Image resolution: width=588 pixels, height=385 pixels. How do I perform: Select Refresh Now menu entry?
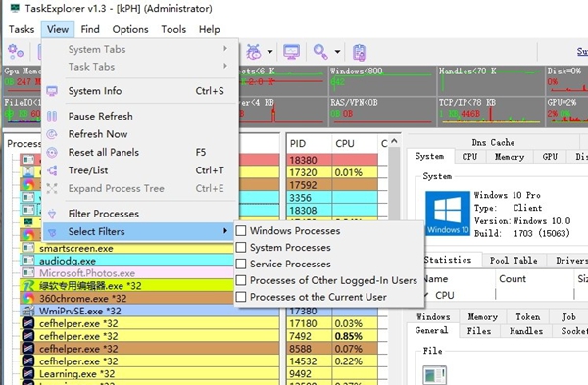point(140,134)
